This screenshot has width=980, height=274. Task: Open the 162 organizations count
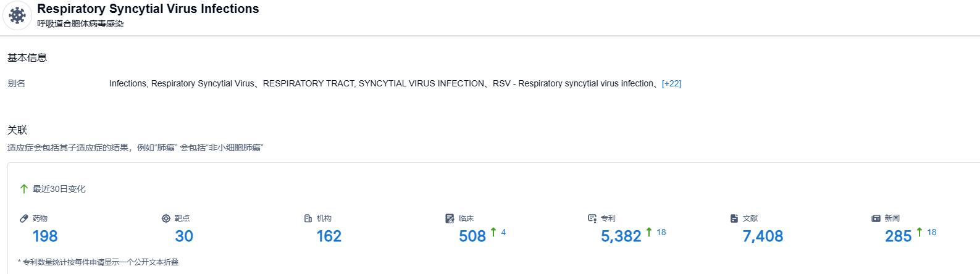click(329, 236)
